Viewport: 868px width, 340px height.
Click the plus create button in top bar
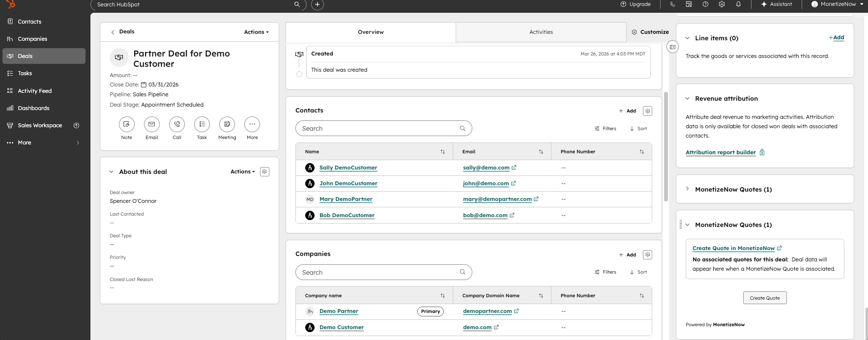(x=318, y=4)
